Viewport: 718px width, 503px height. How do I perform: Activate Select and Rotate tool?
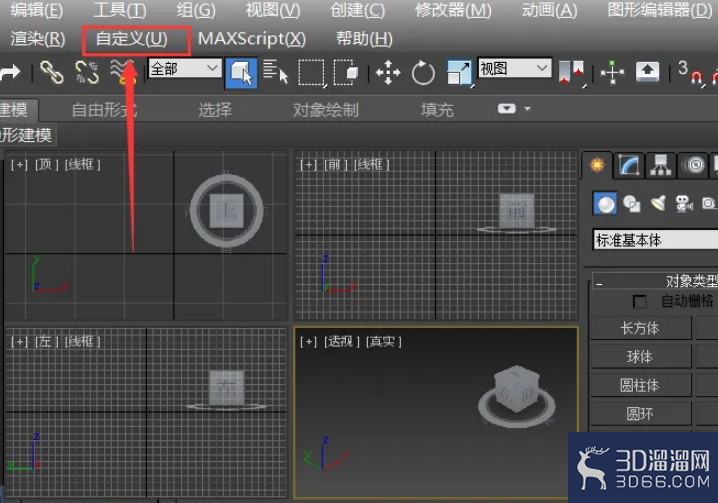tap(423, 72)
